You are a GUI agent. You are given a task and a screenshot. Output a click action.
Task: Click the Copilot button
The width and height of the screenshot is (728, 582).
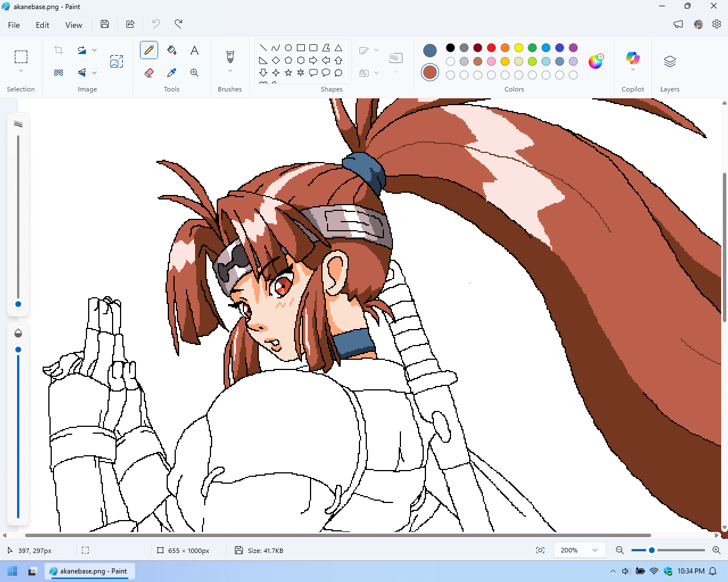(632, 58)
